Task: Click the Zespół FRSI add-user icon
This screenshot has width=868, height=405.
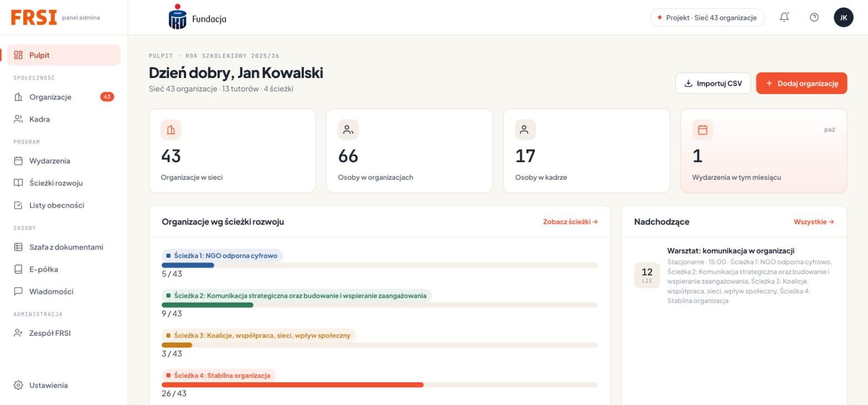Action: (18, 333)
